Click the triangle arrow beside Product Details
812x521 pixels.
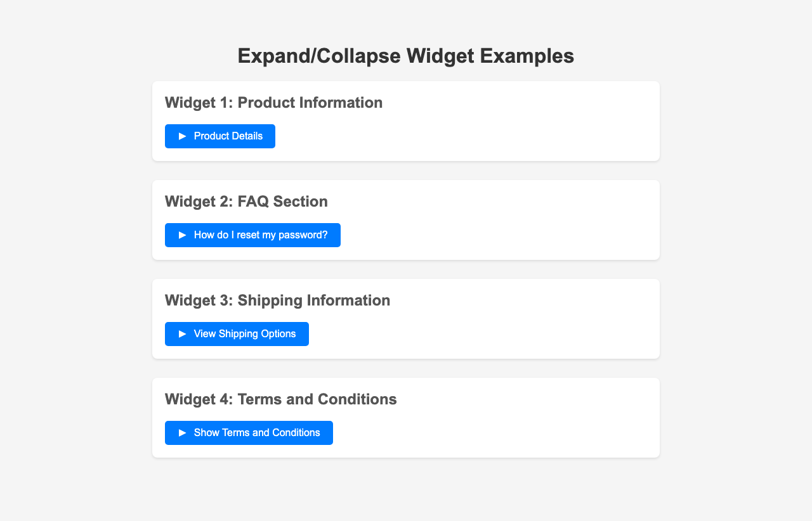tap(183, 136)
